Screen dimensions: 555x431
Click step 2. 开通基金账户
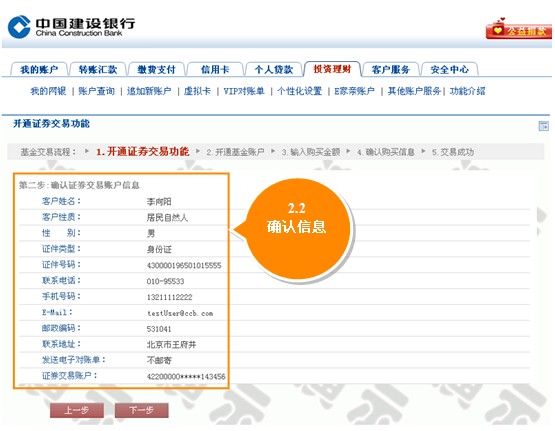click(235, 152)
